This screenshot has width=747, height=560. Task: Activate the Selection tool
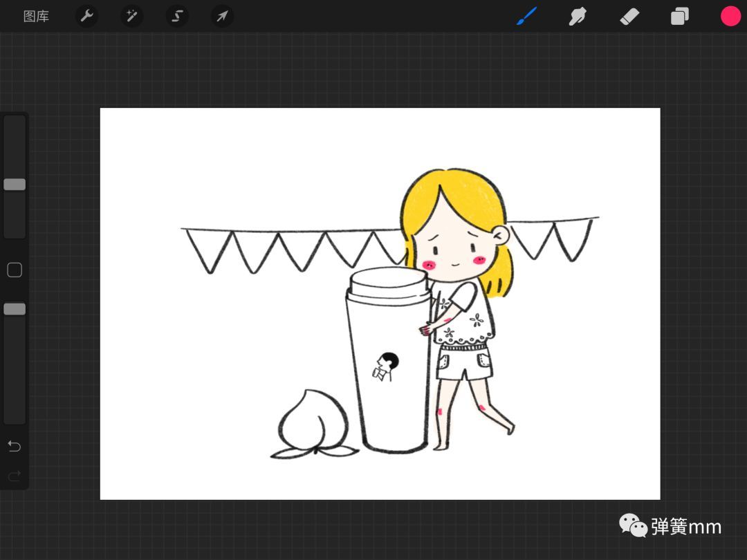tap(177, 16)
